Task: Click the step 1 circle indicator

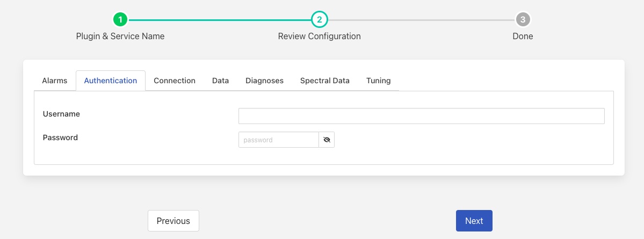Action: pos(120,20)
